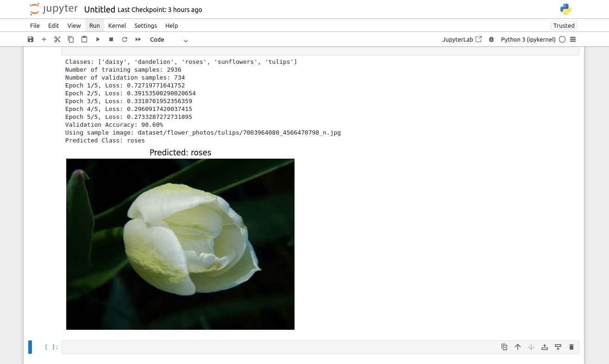Screen dimensions: 609x364
Task: Click the Trusted notebook button
Action: [564, 25]
